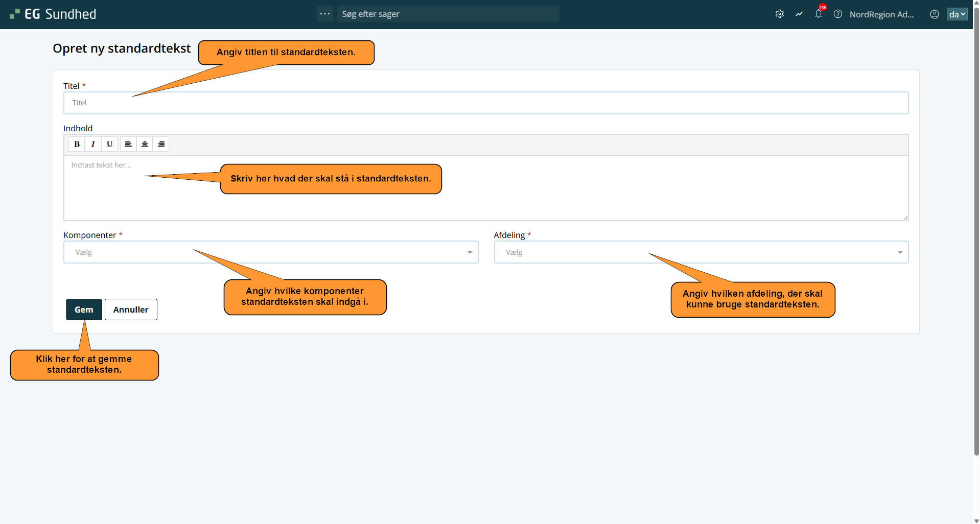Open the da language selector
Image resolution: width=980 pixels, height=524 pixels.
tap(956, 14)
